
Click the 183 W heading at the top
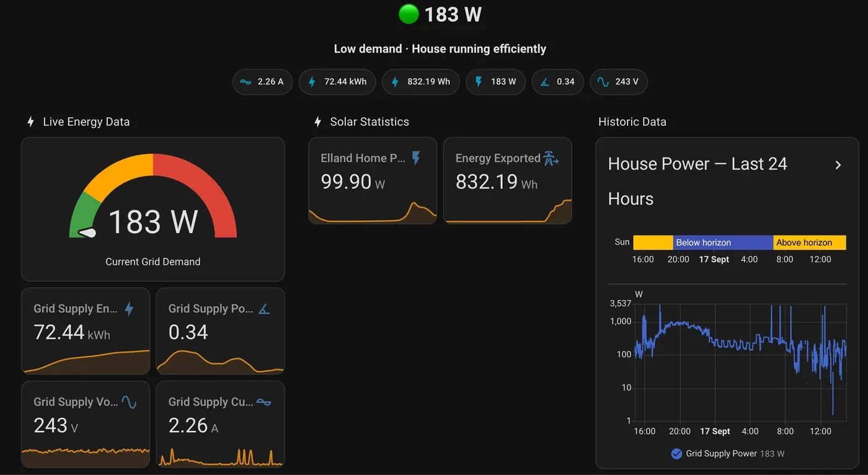pyautogui.click(x=453, y=14)
